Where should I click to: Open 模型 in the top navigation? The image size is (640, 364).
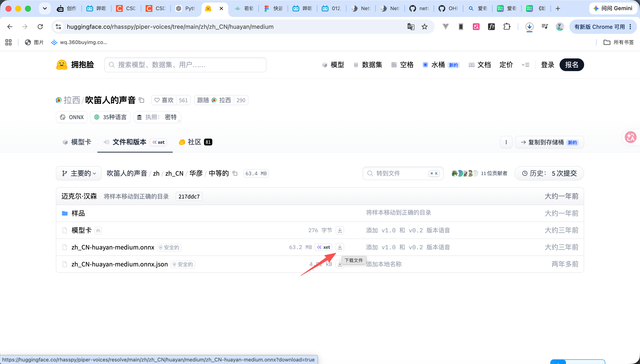click(x=333, y=65)
